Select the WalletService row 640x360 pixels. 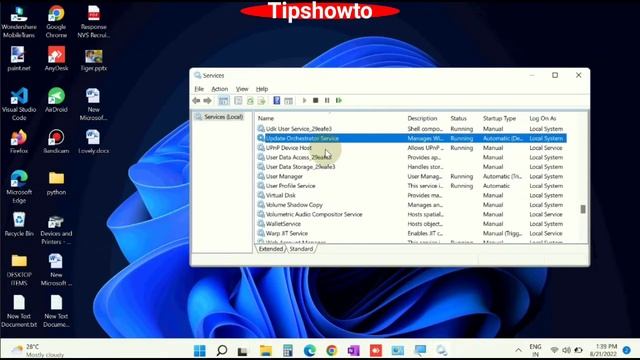pos(412,224)
